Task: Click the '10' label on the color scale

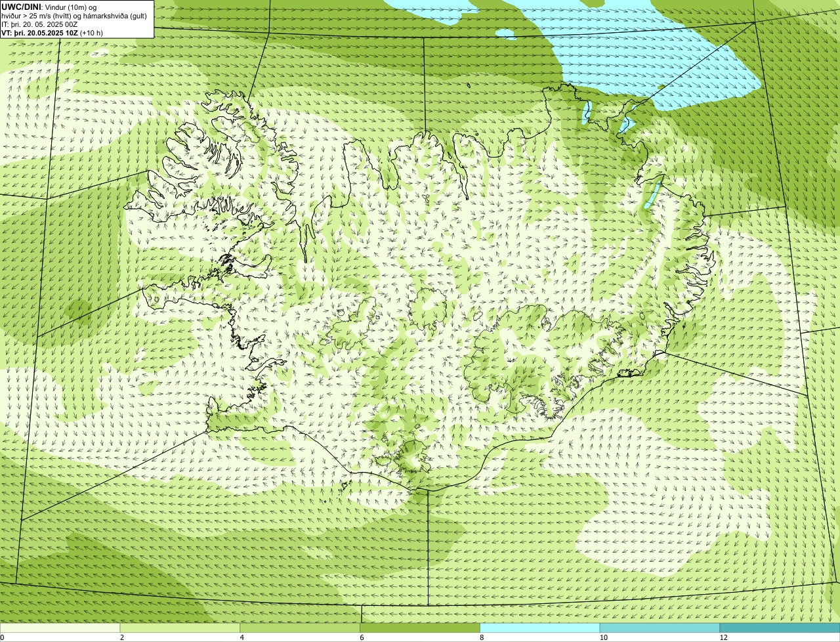Action: pos(602,637)
